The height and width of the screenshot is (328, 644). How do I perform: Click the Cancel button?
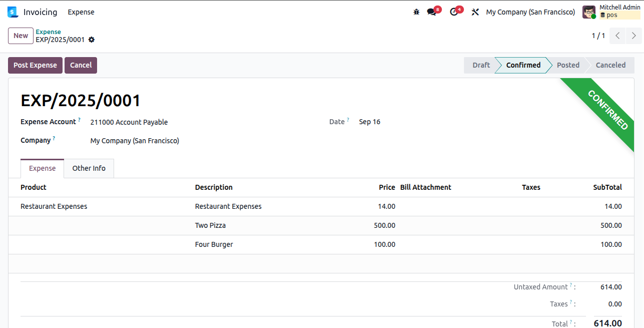pyautogui.click(x=81, y=65)
